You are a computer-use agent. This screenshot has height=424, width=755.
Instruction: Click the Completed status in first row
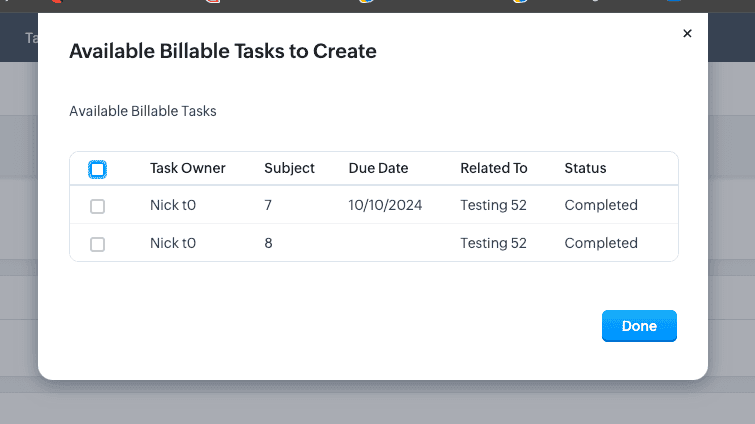tap(600, 205)
